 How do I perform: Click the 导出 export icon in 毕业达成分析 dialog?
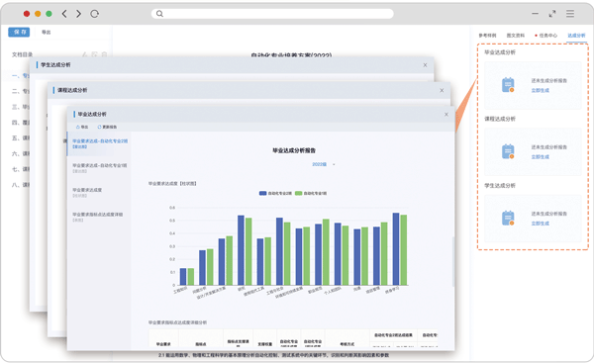(78, 128)
